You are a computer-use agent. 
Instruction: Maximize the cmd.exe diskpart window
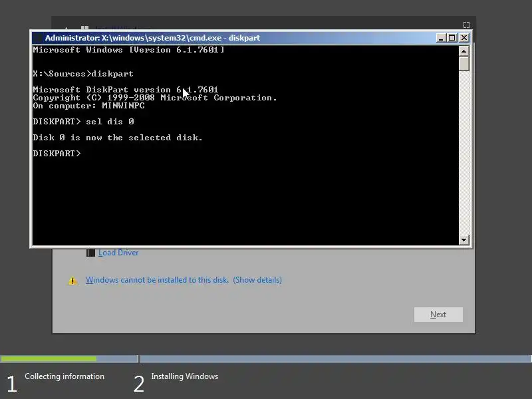[452, 38]
